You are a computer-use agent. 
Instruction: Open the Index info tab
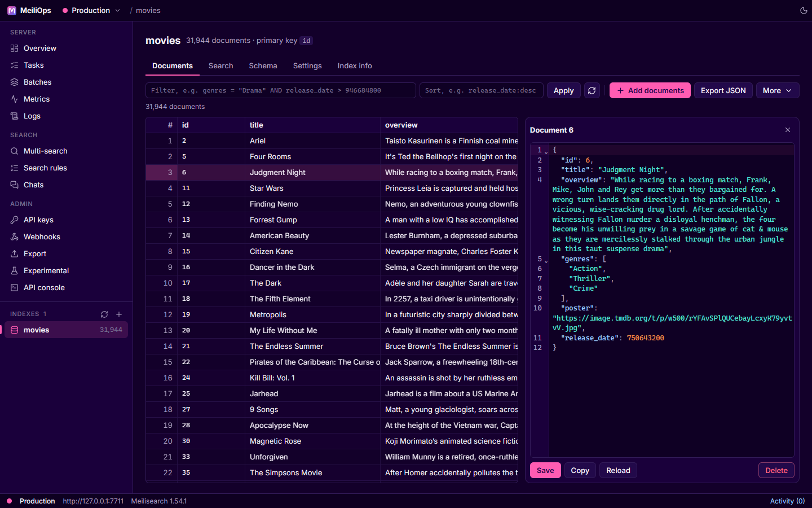[355, 66]
